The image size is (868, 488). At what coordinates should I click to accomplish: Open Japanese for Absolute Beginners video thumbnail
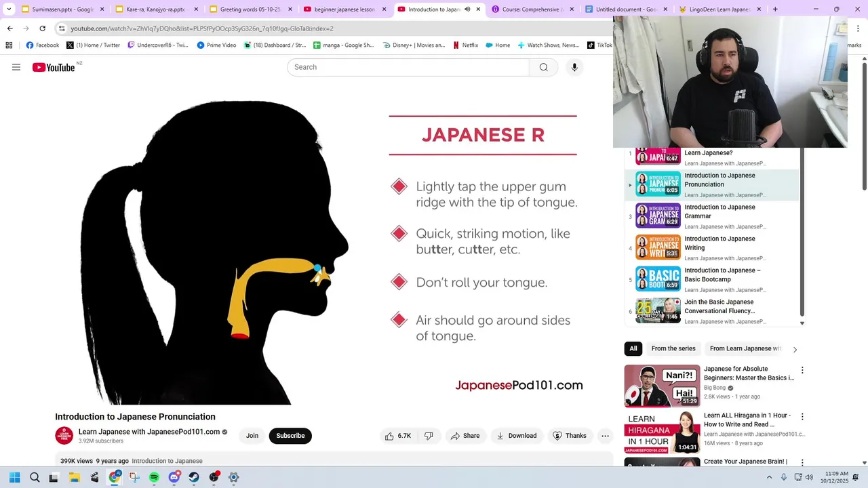[x=662, y=386]
